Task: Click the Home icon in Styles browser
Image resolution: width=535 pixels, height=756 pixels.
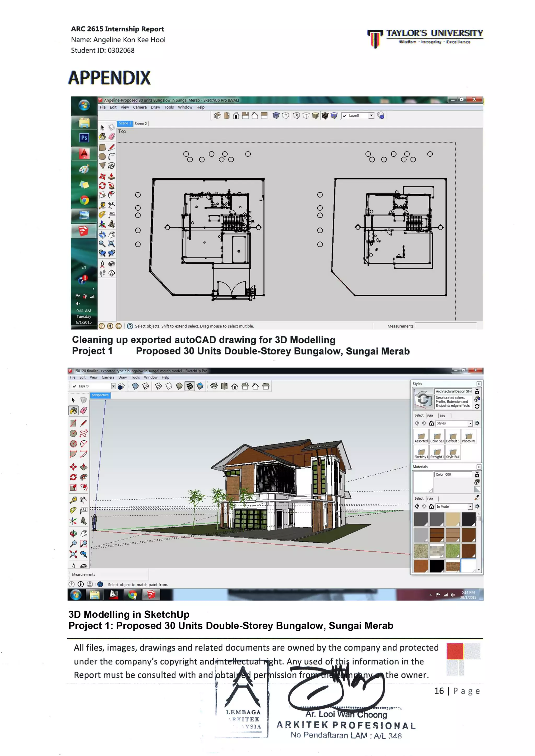Action: (432, 423)
